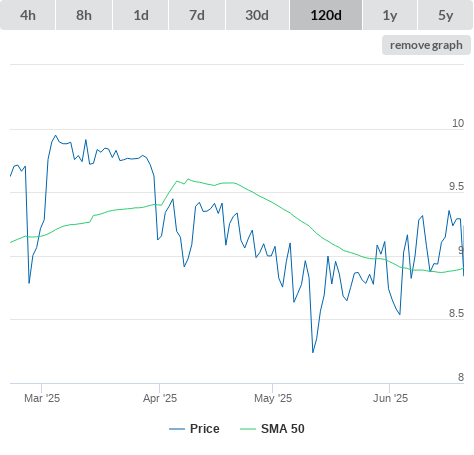This screenshot has height=455, width=474.
Task: Click the SMA 50 peak in April
Action: 188,179
